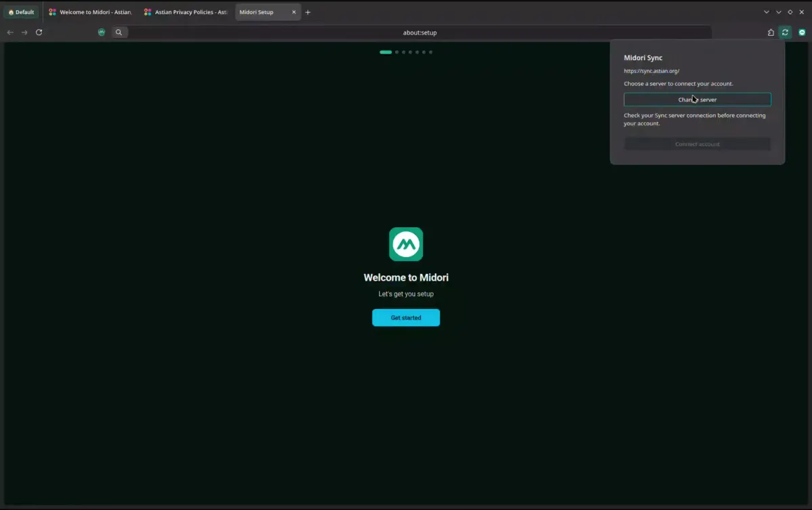Open the extensions puzzle icon
Screen dimensions: 812x510
pos(771,32)
